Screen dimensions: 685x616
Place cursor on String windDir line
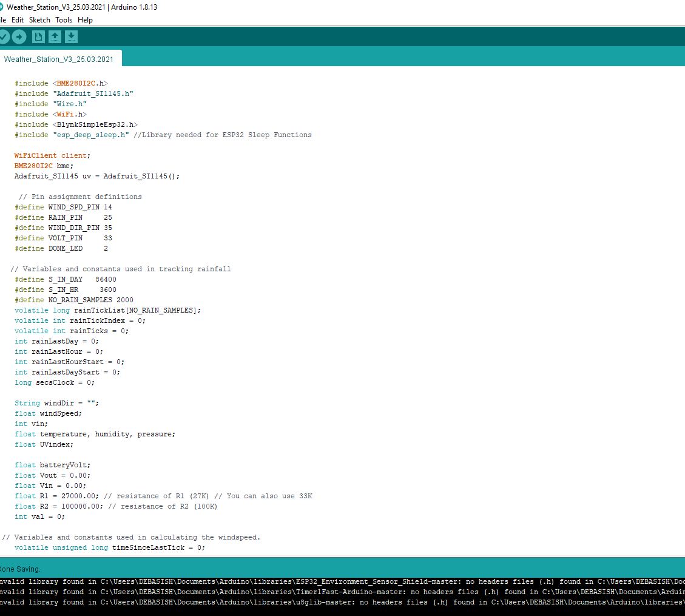pos(56,403)
